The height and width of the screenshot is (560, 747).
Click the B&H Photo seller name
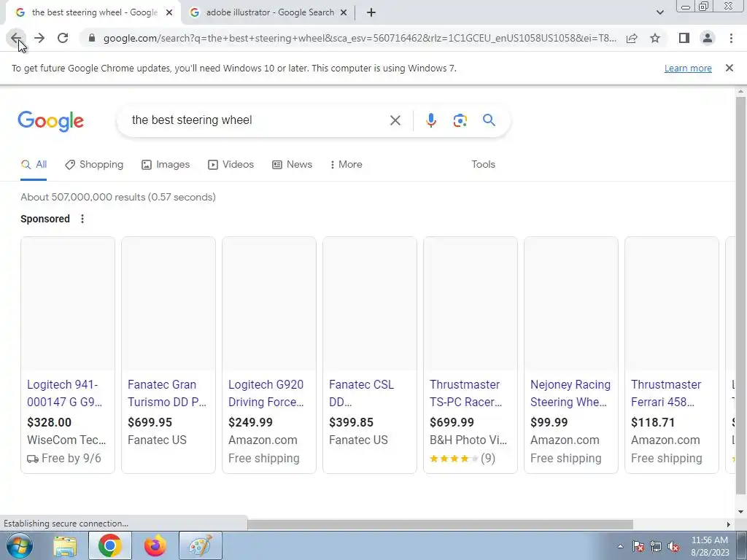(468, 440)
